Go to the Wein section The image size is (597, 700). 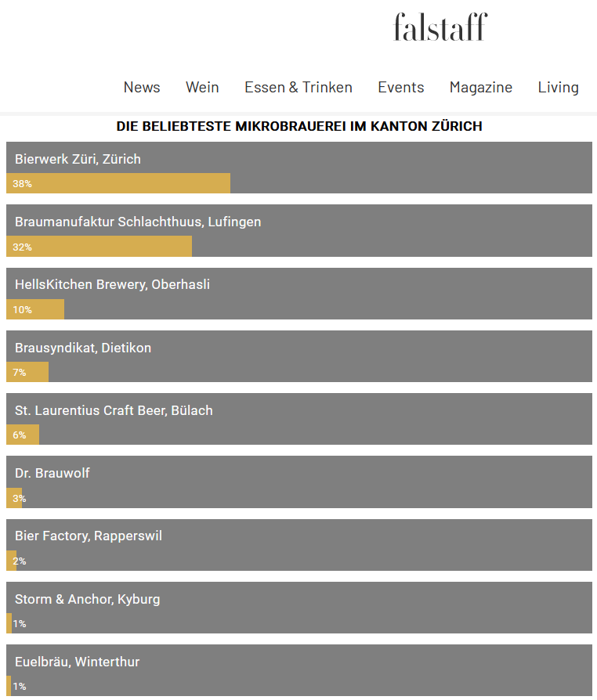pyautogui.click(x=202, y=87)
